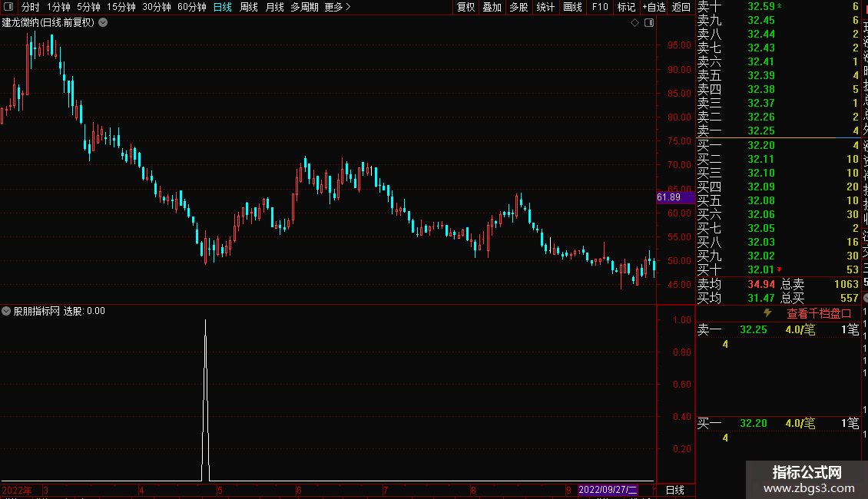This screenshot has height=499, width=868.
Task: Click the 复权 adjustment button
Action: point(465,7)
